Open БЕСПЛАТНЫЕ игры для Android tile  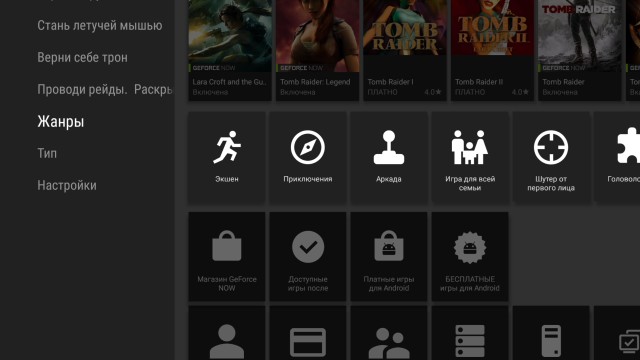pos(470,256)
